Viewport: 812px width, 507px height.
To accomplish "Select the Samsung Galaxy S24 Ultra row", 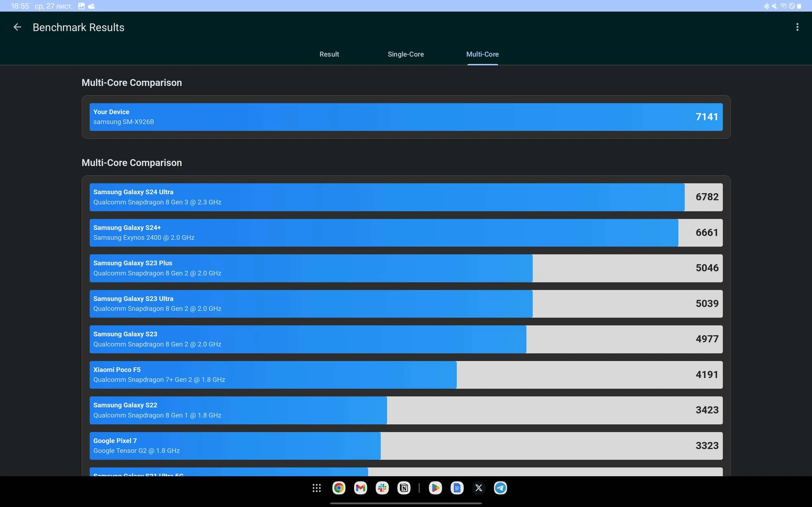I will (406, 197).
